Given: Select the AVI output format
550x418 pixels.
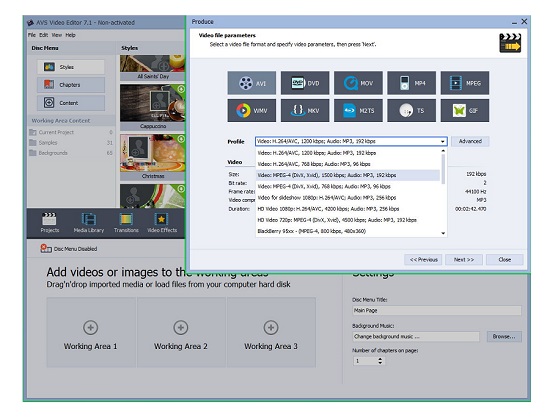Looking at the screenshot, I should pos(251,83).
